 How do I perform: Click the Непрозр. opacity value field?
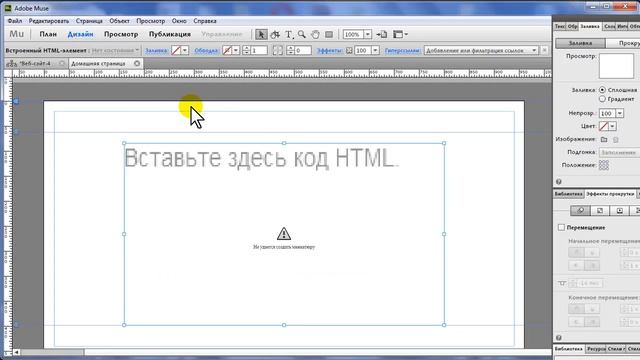[x=607, y=113]
